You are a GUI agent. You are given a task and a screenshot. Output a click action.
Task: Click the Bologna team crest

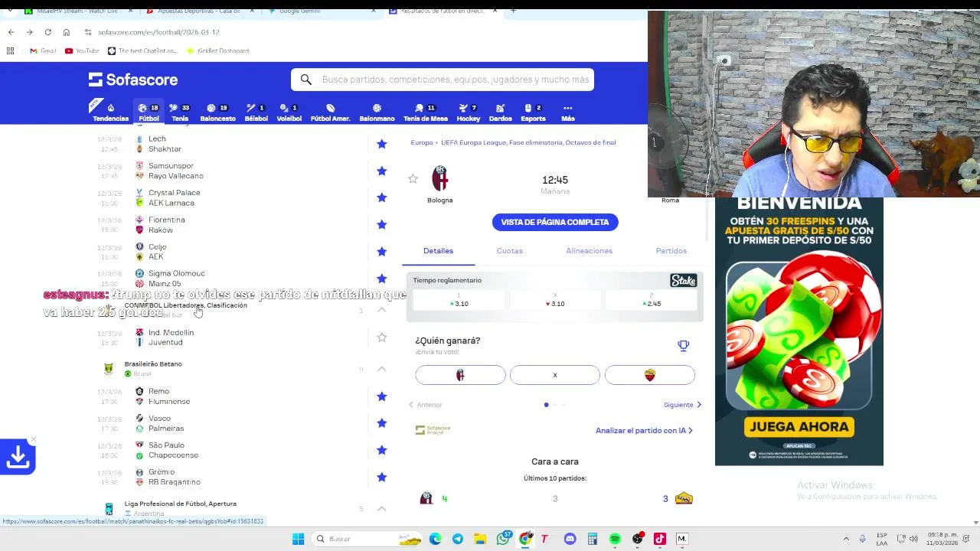440,179
